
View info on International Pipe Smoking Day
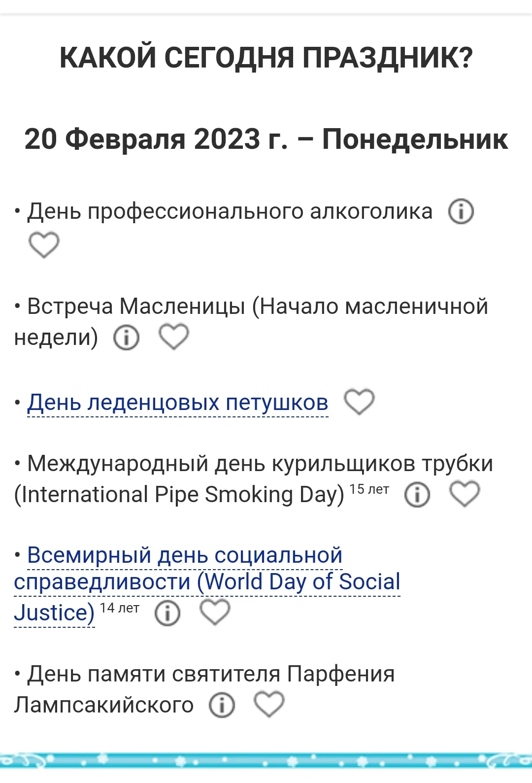pos(417,495)
